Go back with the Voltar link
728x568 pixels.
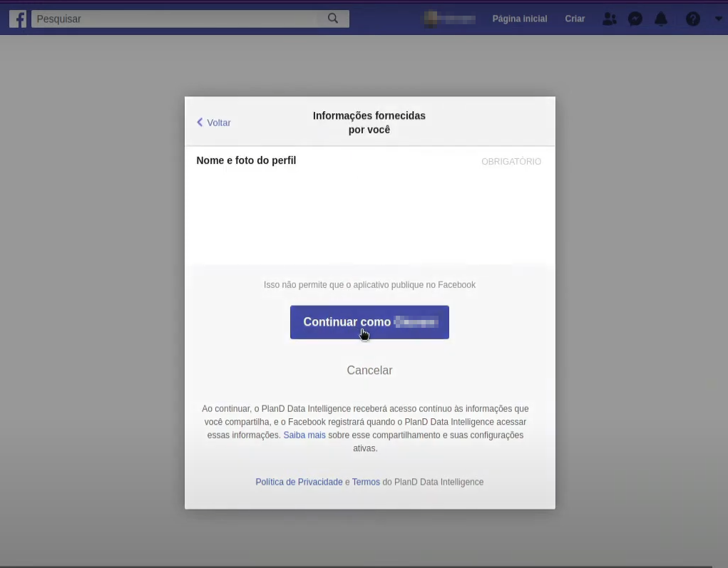click(x=214, y=123)
